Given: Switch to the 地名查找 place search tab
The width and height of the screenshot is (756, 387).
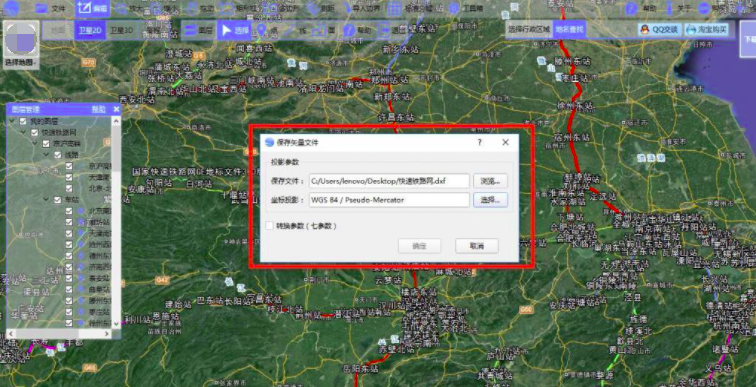Looking at the screenshot, I should pyautogui.click(x=569, y=29).
